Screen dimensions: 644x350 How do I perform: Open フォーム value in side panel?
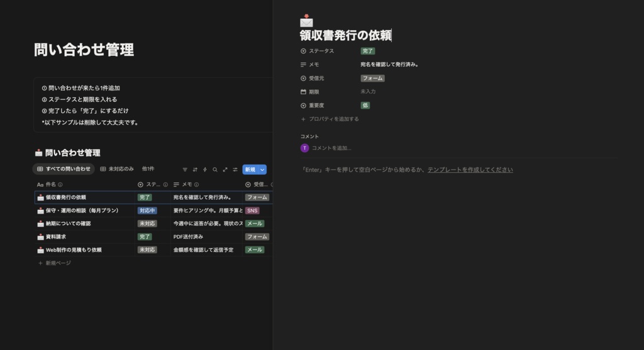(372, 78)
